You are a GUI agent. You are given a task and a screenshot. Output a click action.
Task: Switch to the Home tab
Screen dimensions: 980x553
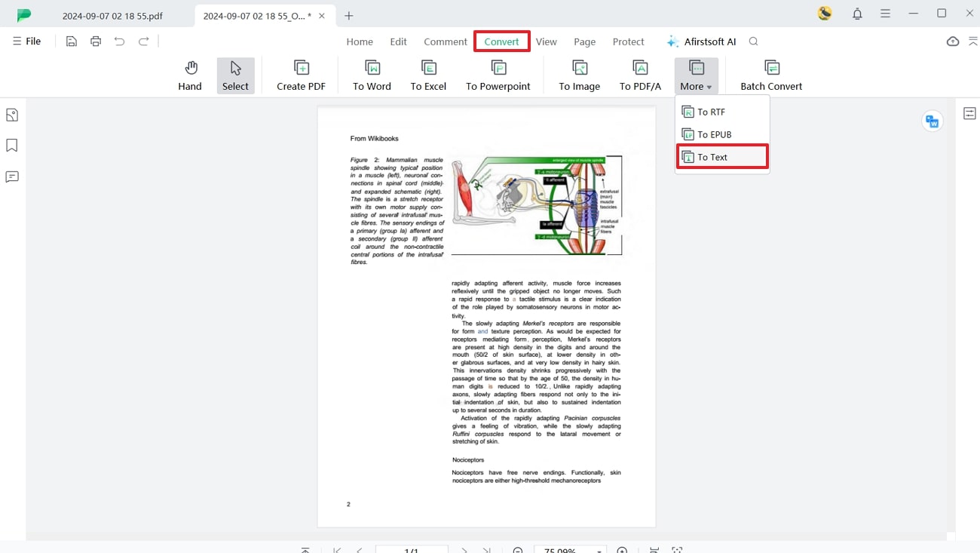(360, 41)
